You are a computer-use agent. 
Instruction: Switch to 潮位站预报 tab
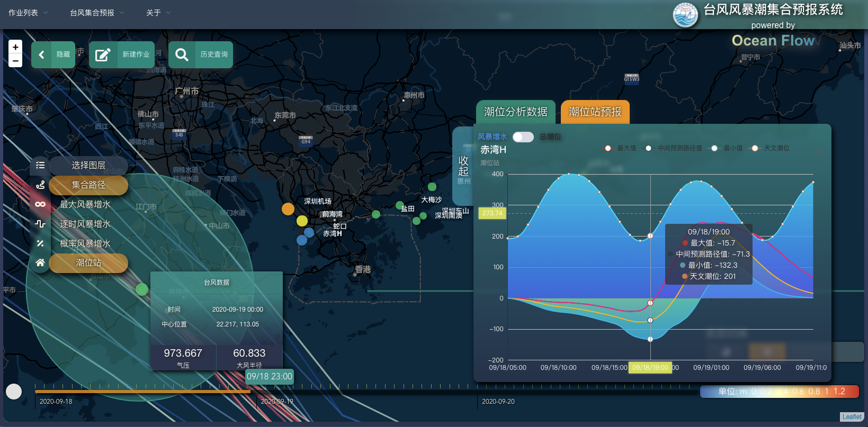tap(595, 112)
